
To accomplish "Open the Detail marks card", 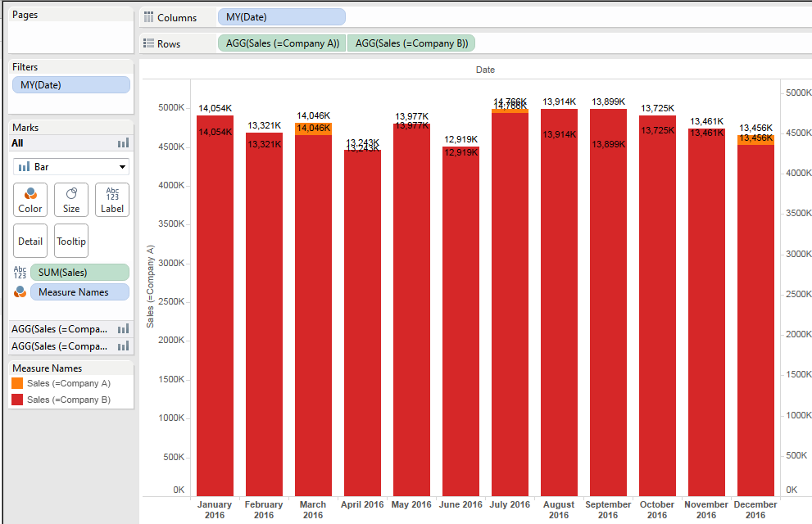I will point(30,241).
